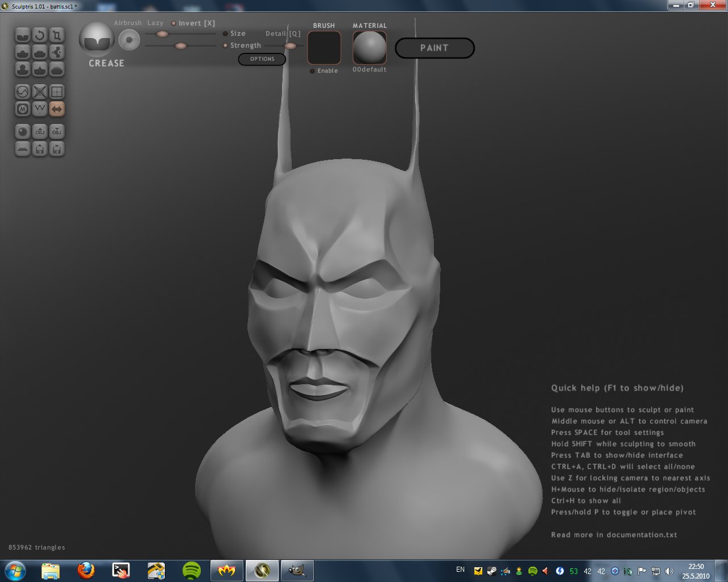Image resolution: width=728 pixels, height=582 pixels.
Task: Toggle the Airbrush option
Action: pyautogui.click(x=127, y=23)
